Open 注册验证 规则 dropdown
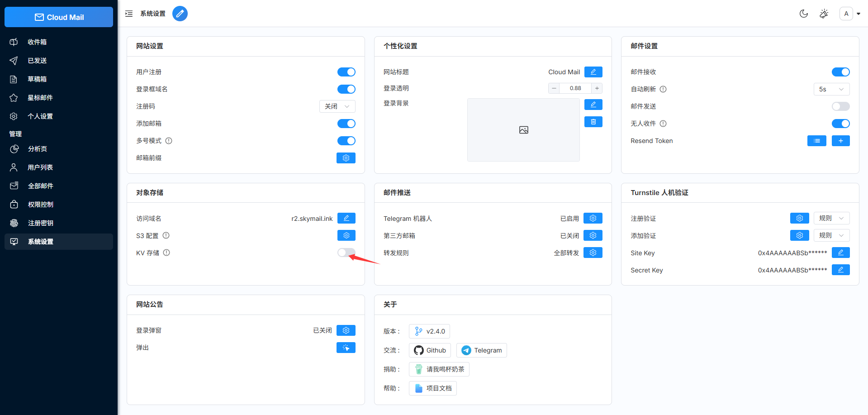Screen dimensions: 868x415 (x=831, y=218)
